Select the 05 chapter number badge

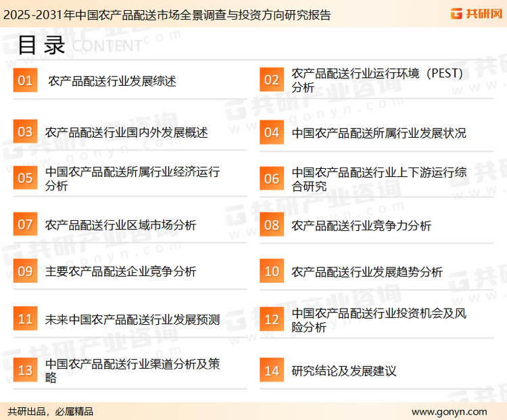[25, 178]
